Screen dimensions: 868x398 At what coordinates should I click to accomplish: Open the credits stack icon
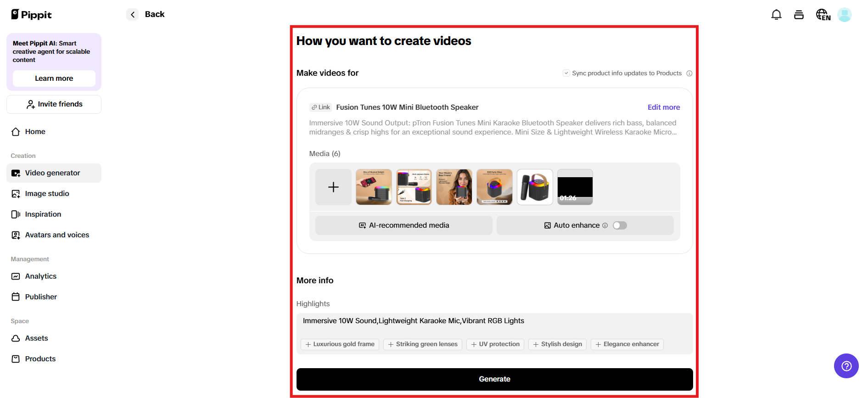(799, 15)
